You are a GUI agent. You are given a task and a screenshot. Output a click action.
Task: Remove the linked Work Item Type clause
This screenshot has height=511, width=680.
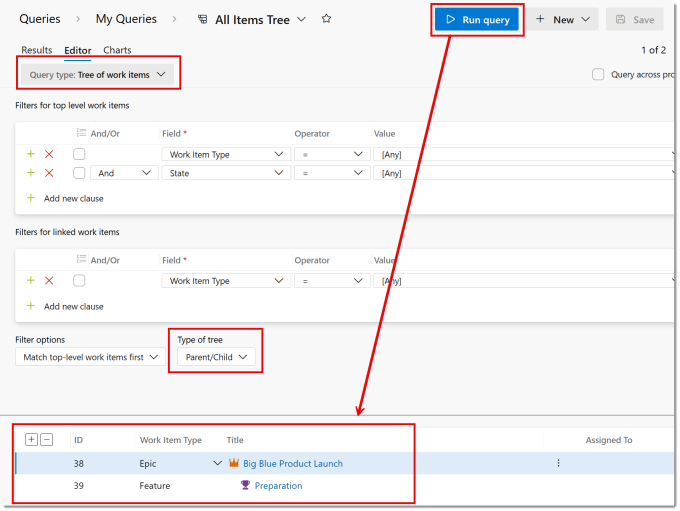pyautogui.click(x=49, y=280)
